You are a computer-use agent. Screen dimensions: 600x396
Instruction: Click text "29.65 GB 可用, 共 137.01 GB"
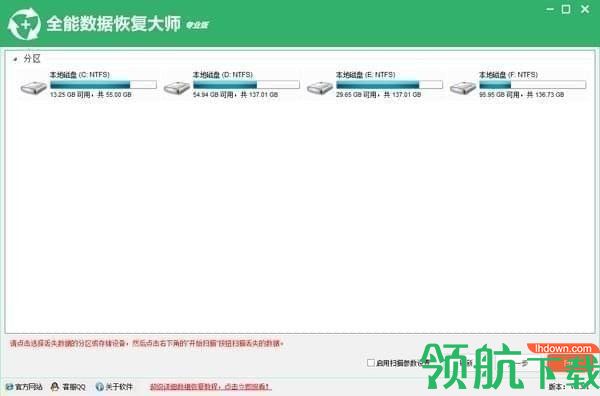(x=378, y=95)
